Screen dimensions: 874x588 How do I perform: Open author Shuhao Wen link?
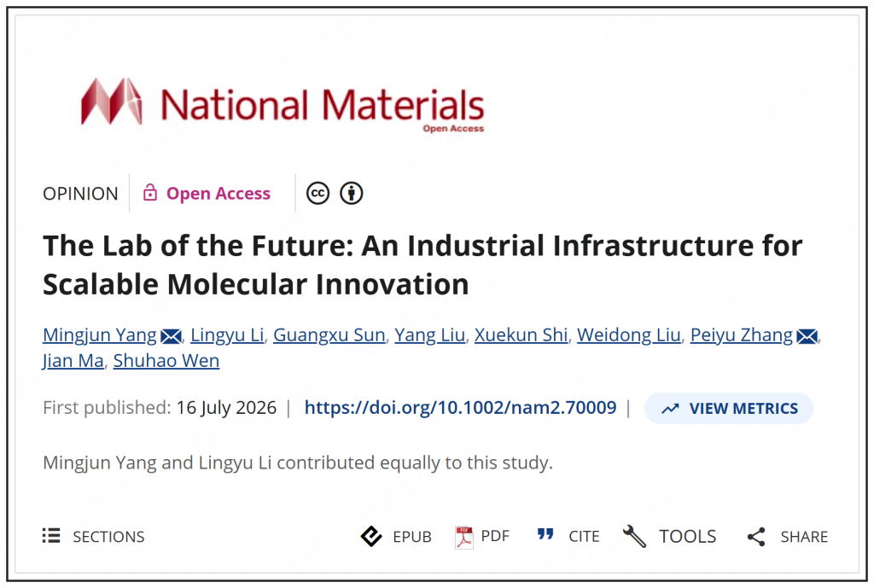click(x=166, y=361)
